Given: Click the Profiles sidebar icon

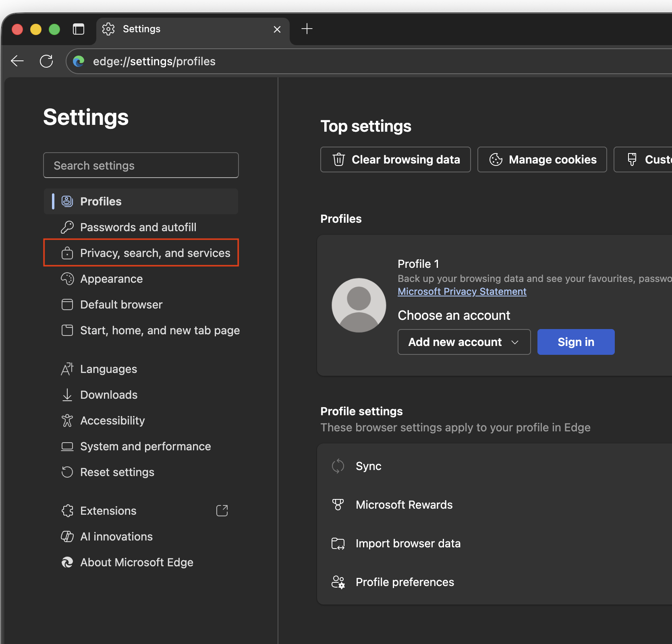Looking at the screenshot, I should tap(67, 201).
